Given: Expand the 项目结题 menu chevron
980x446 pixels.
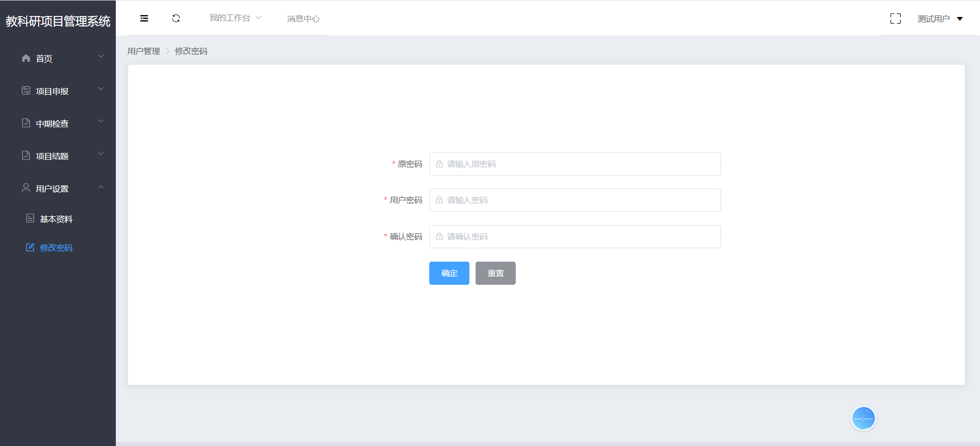Looking at the screenshot, I should tap(101, 153).
